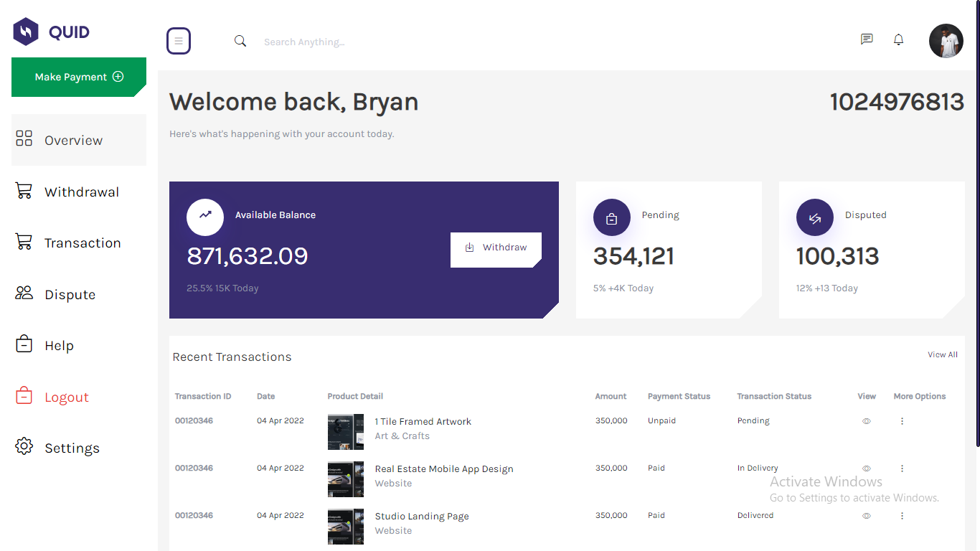View the Studio Landing Page transaction
The height and width of the screenshot is (551, 980).
coord(866,515)
